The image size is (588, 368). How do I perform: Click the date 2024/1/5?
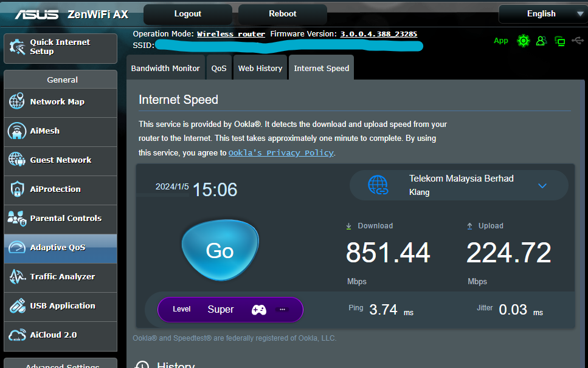point(172,186)
